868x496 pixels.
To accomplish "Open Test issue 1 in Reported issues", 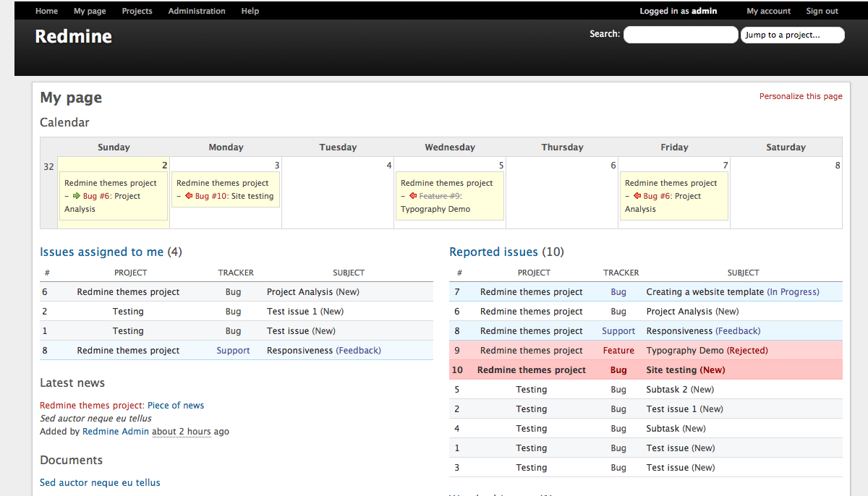I will pos(671,409).
